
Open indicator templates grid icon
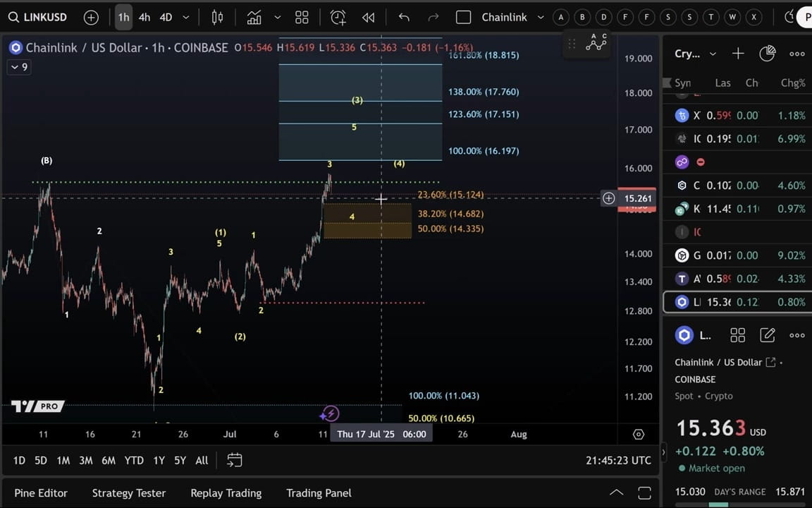click(302, 18)
